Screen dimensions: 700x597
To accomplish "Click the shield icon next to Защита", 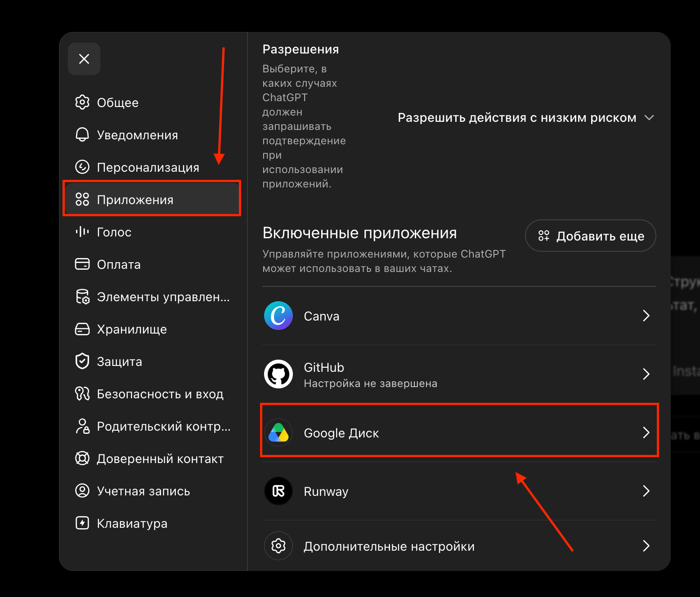I will tap(82, 361).
